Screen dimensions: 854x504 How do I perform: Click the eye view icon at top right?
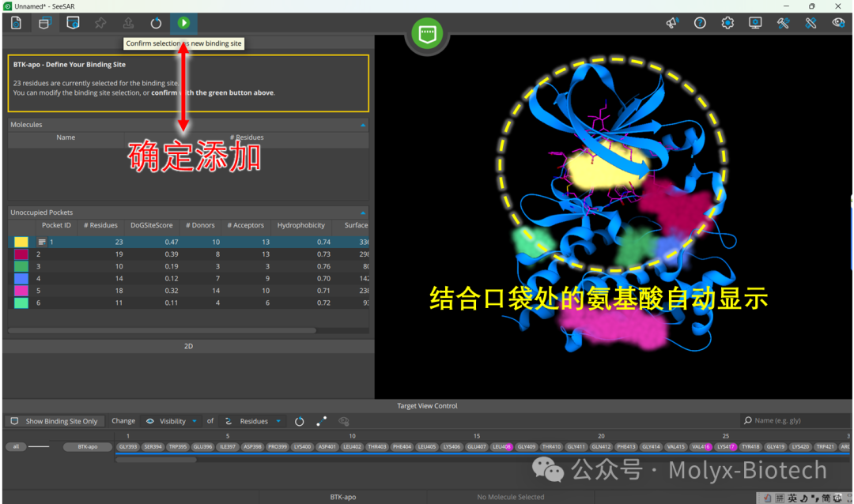coord(838,23)
